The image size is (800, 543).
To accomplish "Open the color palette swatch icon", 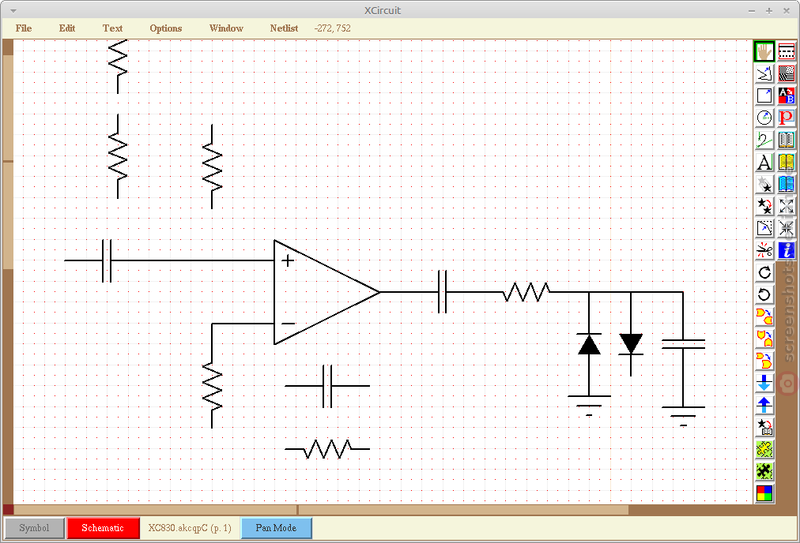I will click(x=764, y=493).
